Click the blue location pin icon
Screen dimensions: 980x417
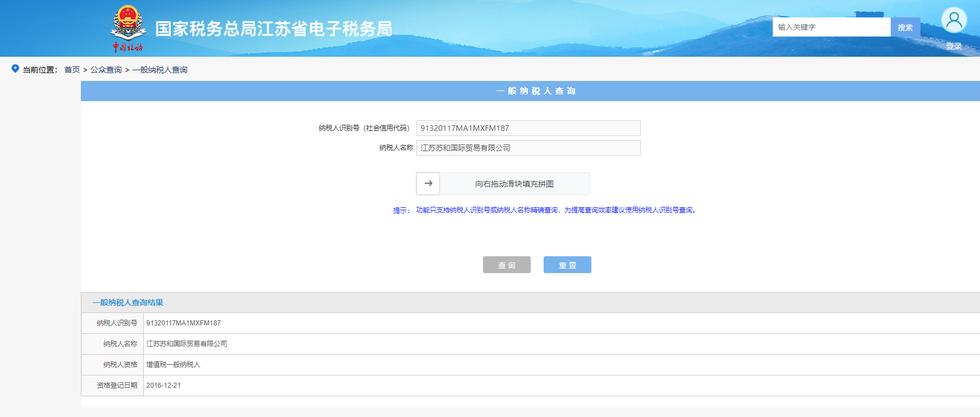point(15,69)
